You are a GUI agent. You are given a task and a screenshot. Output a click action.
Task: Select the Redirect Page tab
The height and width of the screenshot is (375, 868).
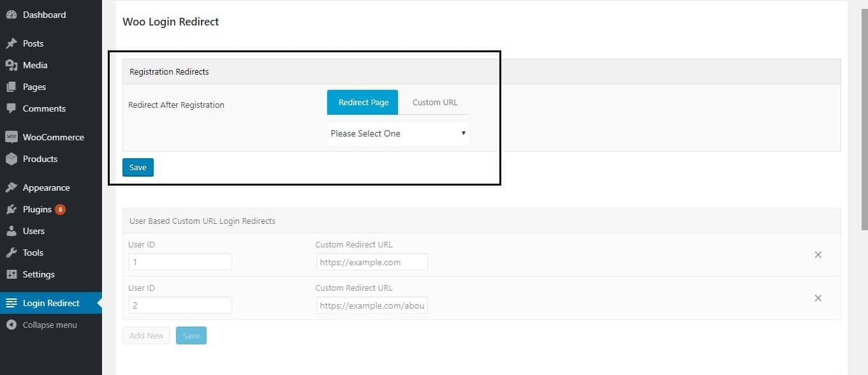[362, 102]
